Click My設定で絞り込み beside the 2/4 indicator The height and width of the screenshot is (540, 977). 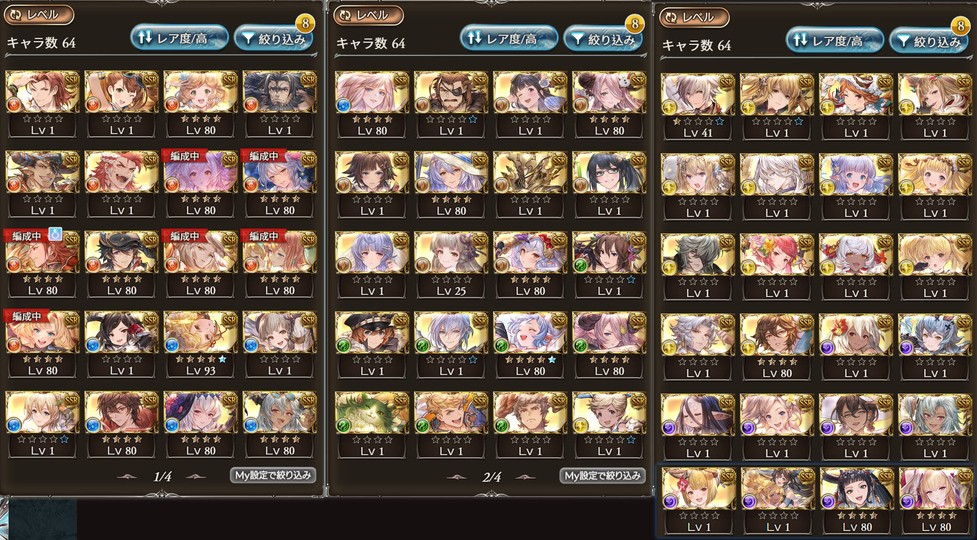click(x=603, y=476)
